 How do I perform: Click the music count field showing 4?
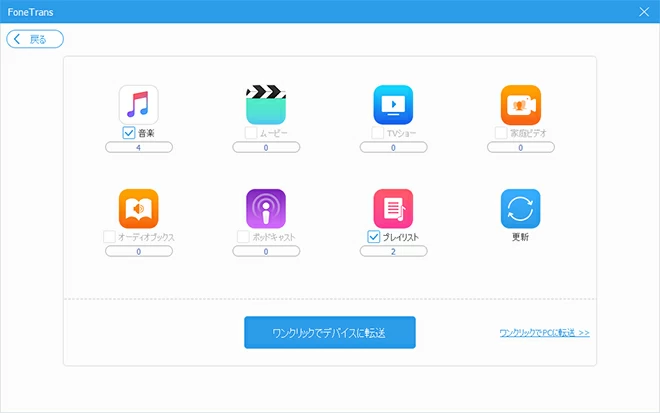(x=139, y=147)
